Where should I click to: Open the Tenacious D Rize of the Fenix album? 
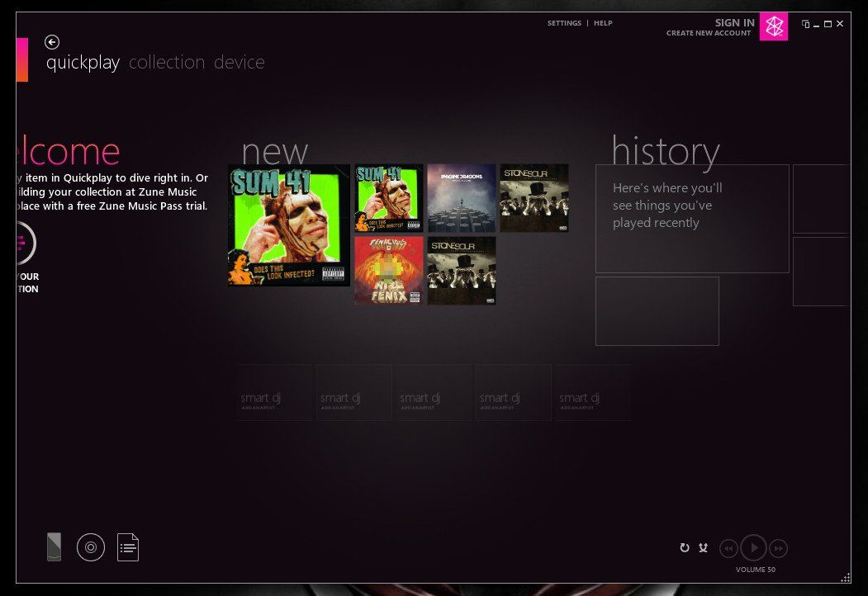(389, 271)
